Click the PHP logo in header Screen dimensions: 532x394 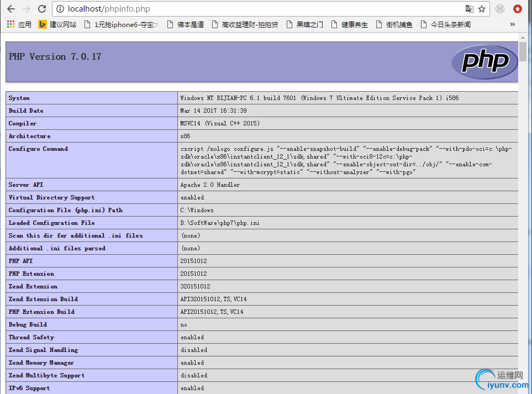pyautogui.click(x=485, y=62)
